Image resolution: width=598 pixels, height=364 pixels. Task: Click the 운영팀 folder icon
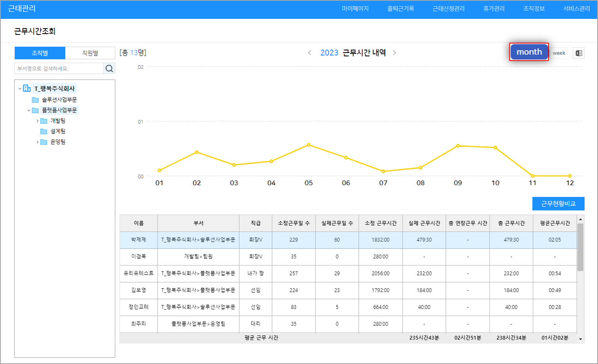(44, 142)
